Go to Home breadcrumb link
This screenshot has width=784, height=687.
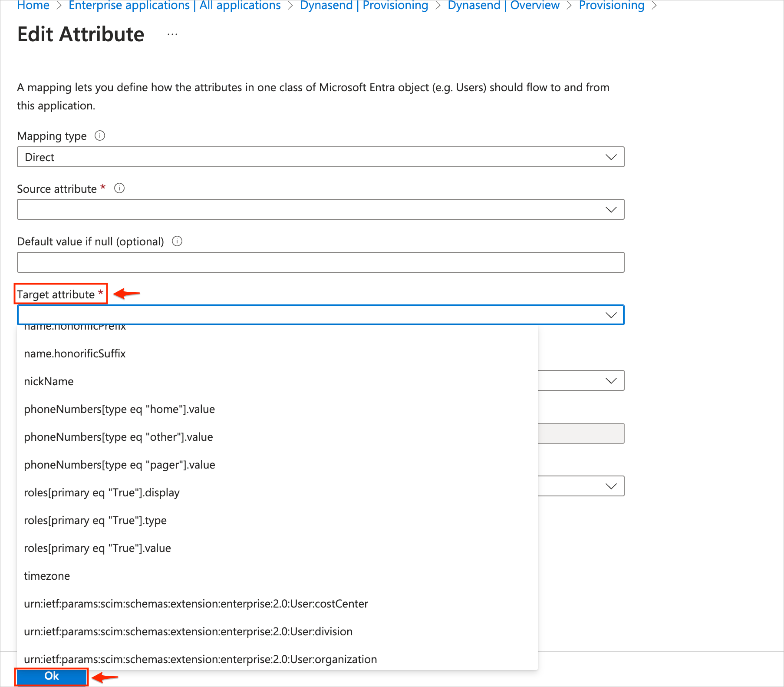(33, 6)
